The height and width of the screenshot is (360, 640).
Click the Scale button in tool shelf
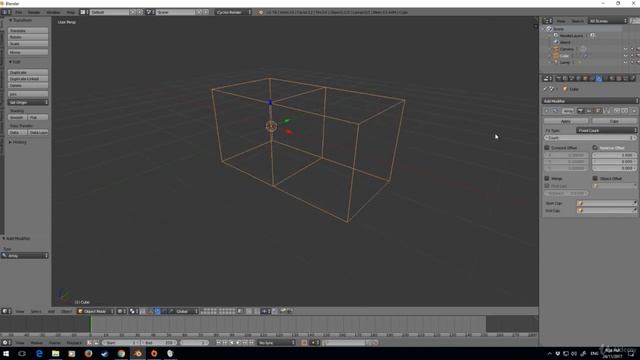click(28, 44)
